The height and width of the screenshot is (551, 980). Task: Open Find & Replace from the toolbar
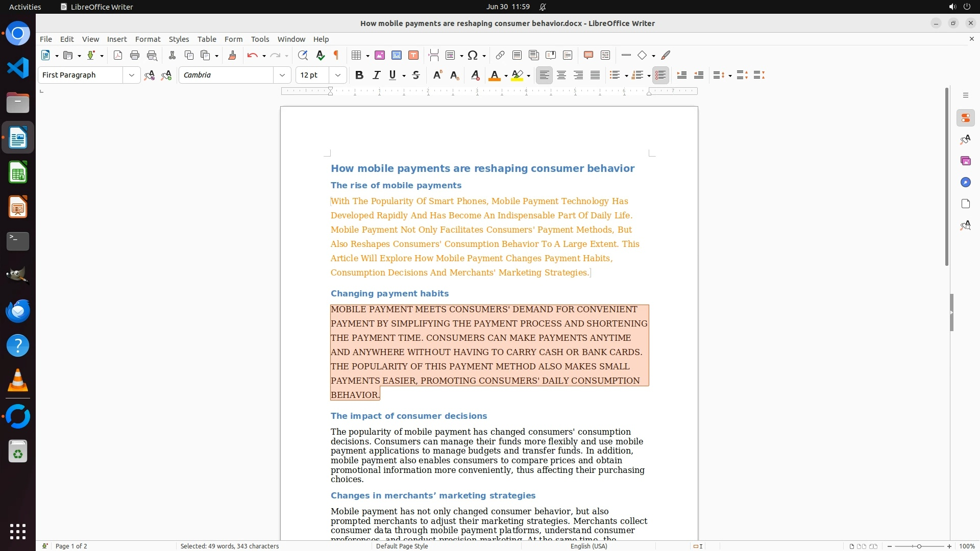point(303,55)
